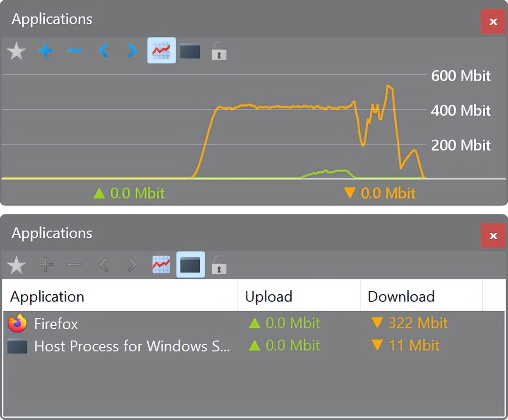Click the minus icon to remove an application
508x420 pixels.
74,51
